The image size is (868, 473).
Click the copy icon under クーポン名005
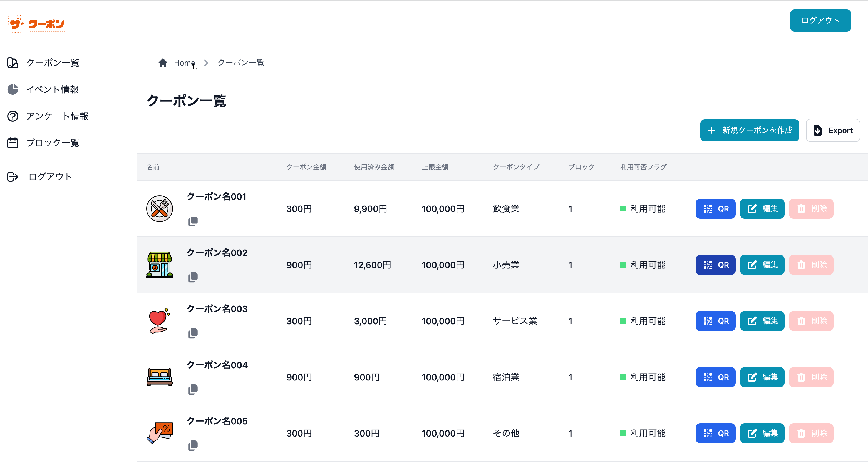[193, 445]
